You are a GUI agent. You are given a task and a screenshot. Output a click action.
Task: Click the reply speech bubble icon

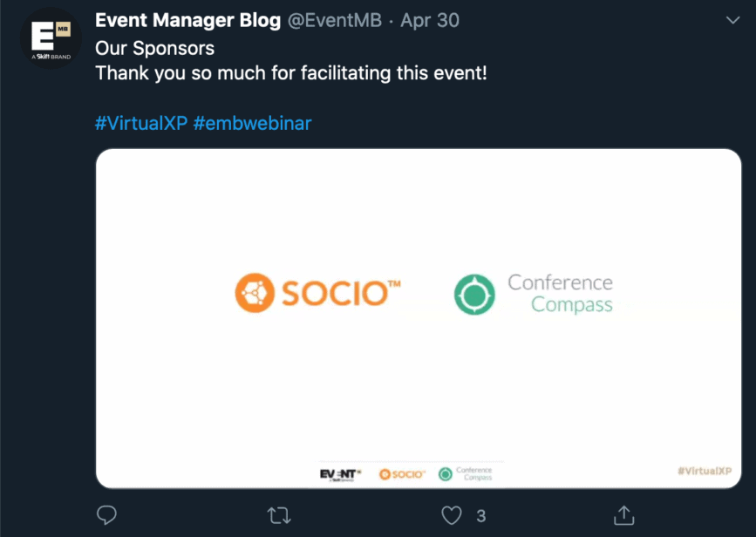106,515
